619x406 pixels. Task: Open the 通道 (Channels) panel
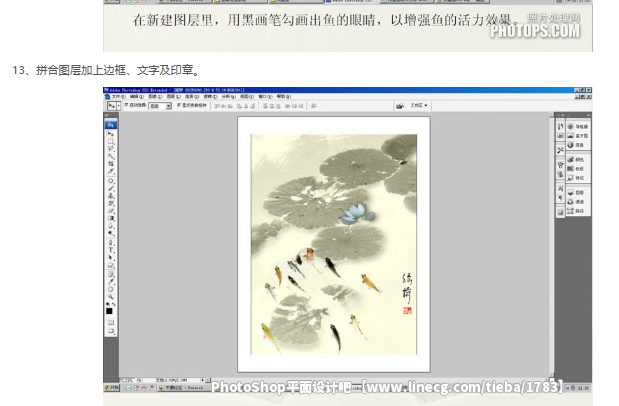click(578, 202)
